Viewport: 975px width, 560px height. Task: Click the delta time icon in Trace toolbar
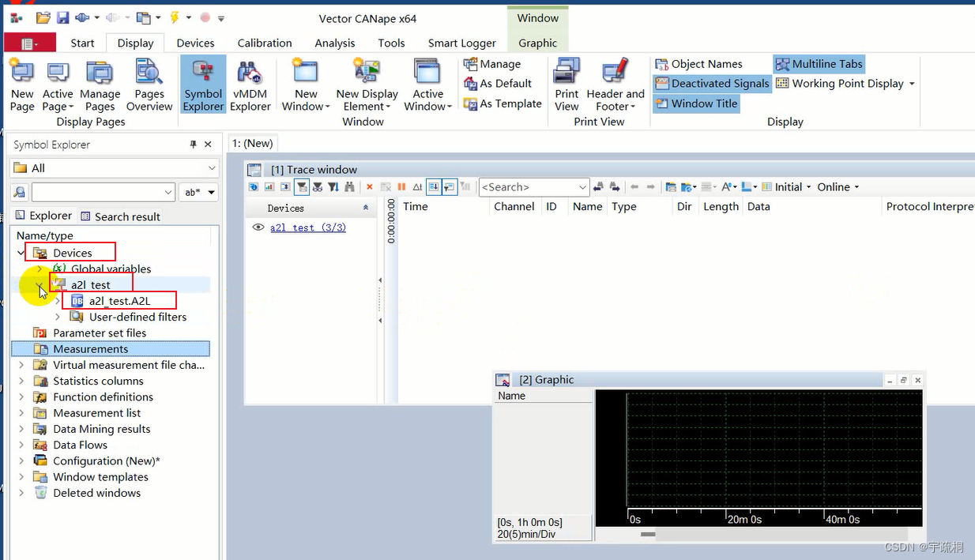[x=417, y=187]
